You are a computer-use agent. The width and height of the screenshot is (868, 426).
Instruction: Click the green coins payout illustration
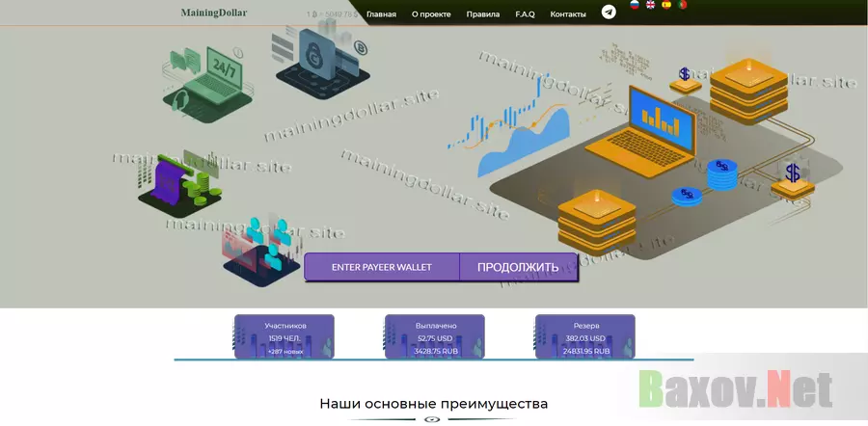pos(180,184)
